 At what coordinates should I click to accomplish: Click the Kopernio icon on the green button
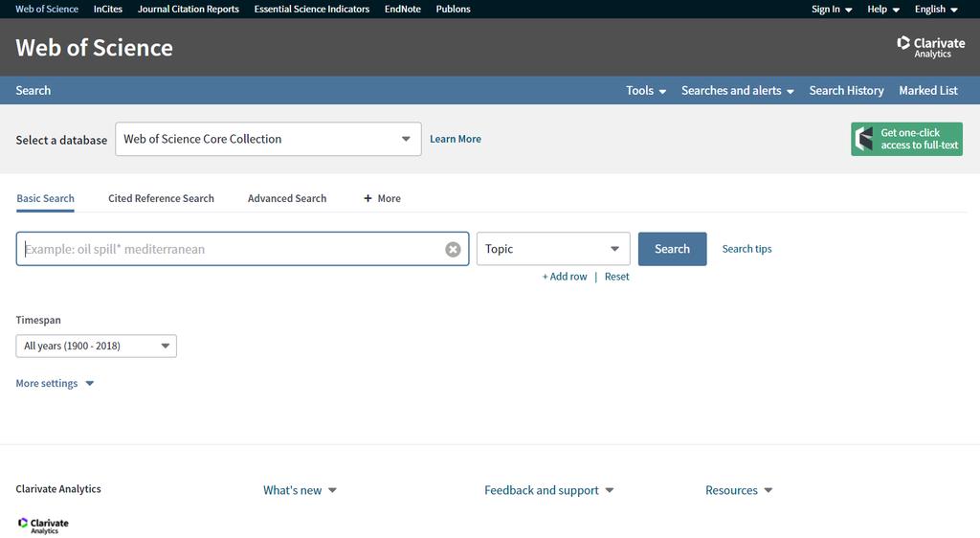[x=864, y=139]
